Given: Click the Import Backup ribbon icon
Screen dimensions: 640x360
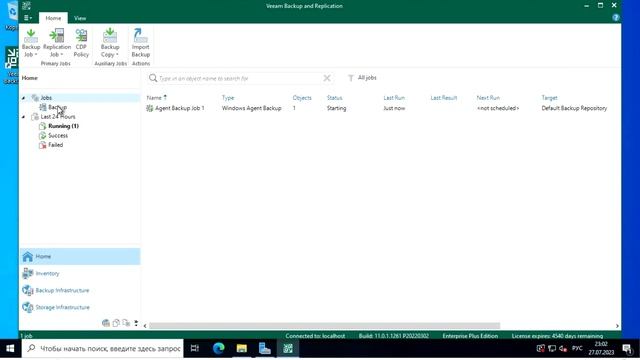Looking at the screenshot, I should coord(141,43).
